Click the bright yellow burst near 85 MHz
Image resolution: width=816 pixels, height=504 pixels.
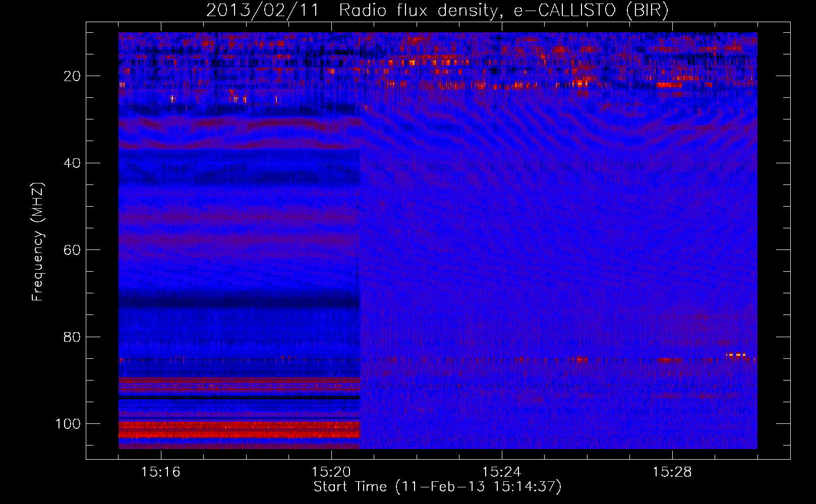tap(736, 355)
